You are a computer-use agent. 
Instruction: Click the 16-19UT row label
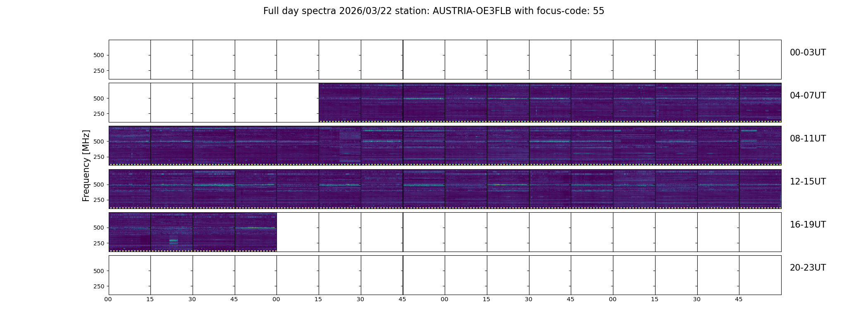point(808,225)
